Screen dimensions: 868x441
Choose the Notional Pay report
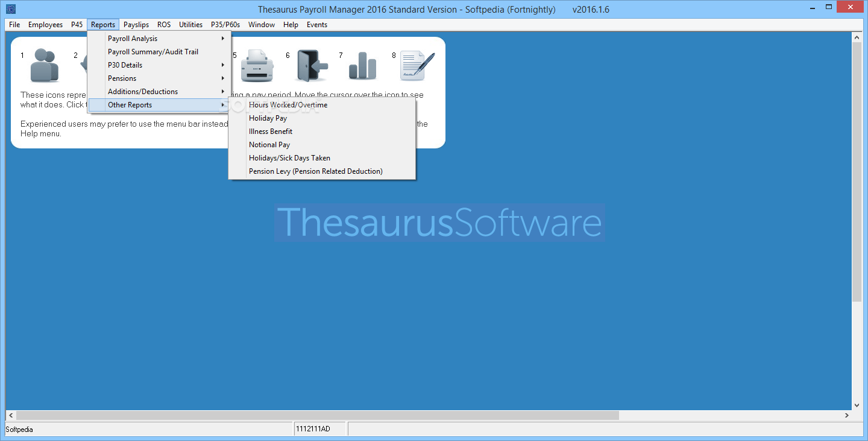pos(322,145)
